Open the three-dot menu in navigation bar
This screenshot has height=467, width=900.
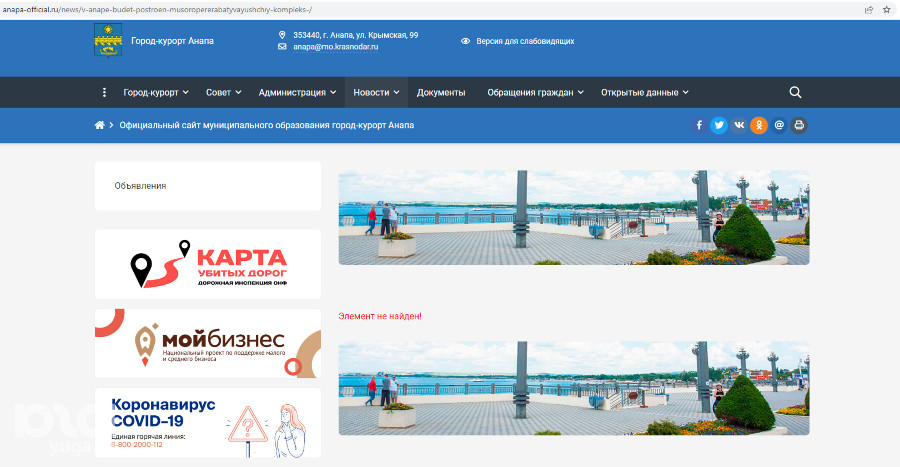(x=104, y=92)
